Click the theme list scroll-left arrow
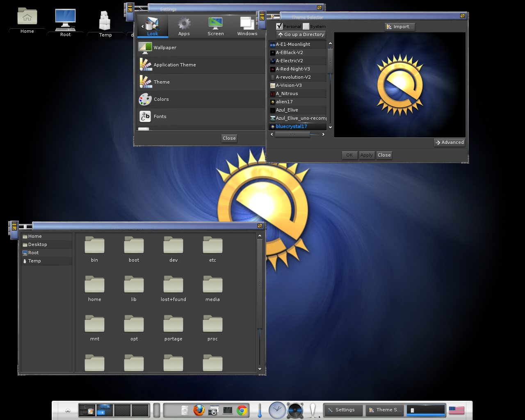 (x=272, y=134)
